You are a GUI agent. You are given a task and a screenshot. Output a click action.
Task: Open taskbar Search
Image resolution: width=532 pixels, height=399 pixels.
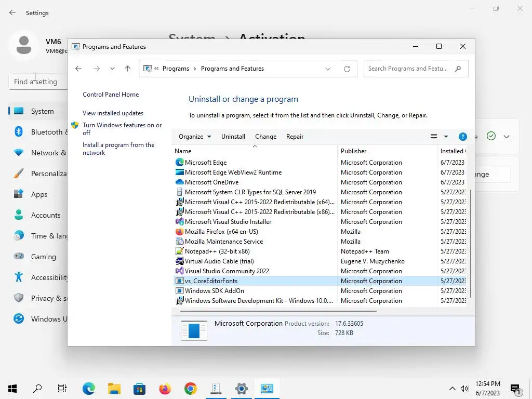coord(37,389)
